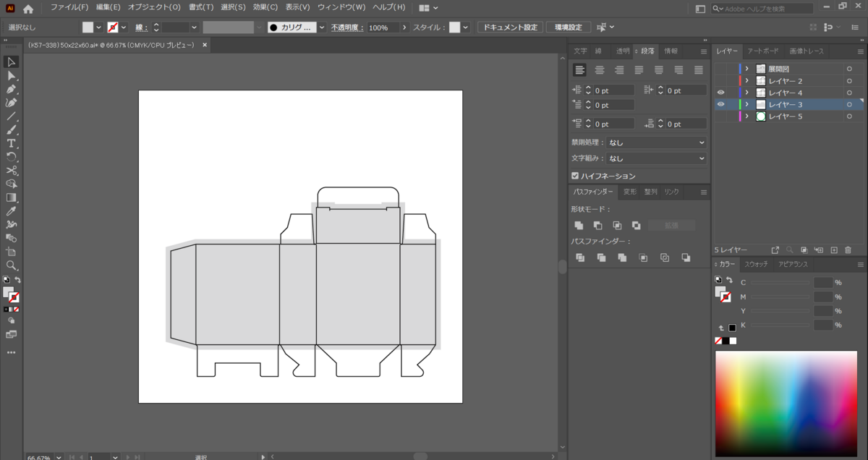
Task: Activate the Eyedropper tool
Action: pos(12,211)
